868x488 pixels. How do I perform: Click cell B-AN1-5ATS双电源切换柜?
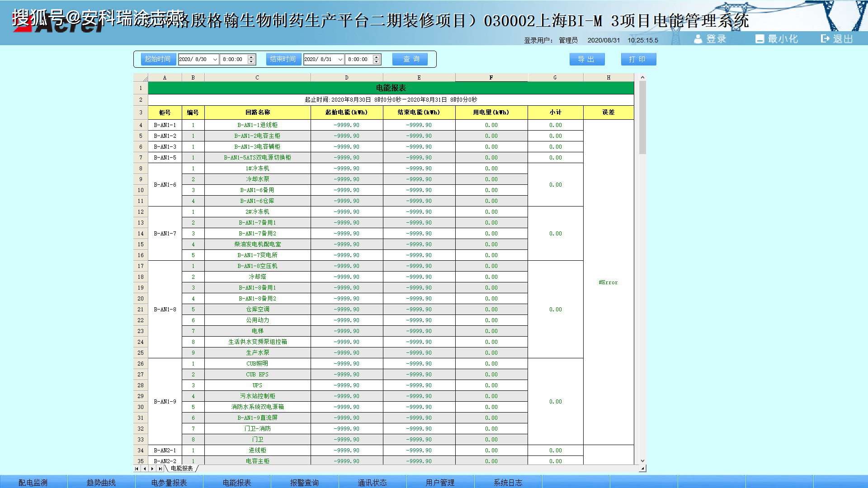pyautogui.click(x=257, y=158)
